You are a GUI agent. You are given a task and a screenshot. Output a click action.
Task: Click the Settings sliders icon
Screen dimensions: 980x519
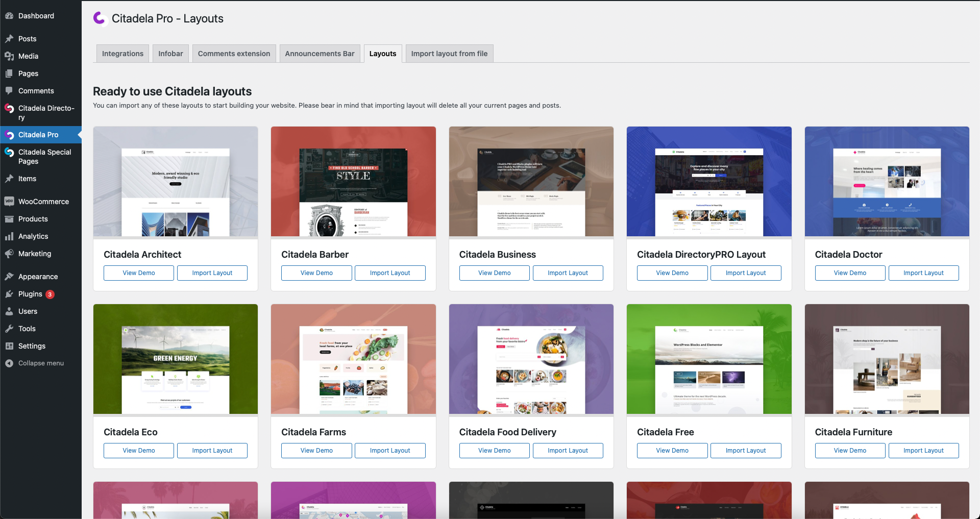9,346
